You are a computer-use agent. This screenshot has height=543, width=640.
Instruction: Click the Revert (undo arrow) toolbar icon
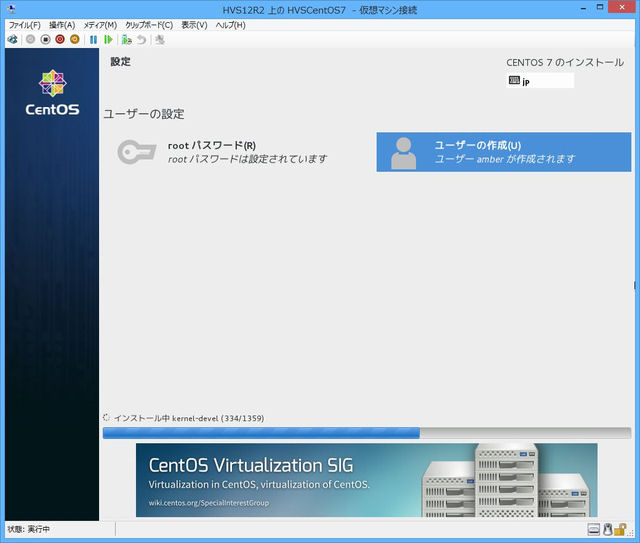click(142, 40)
